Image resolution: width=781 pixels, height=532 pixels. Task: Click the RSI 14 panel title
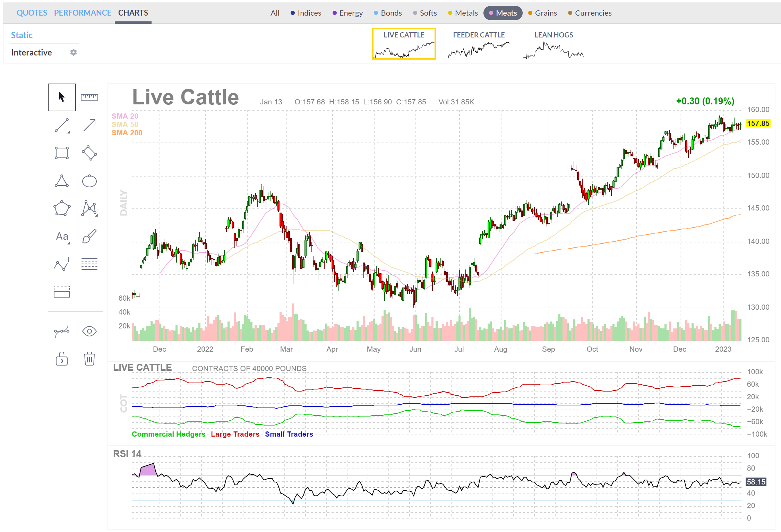(127, 454)
